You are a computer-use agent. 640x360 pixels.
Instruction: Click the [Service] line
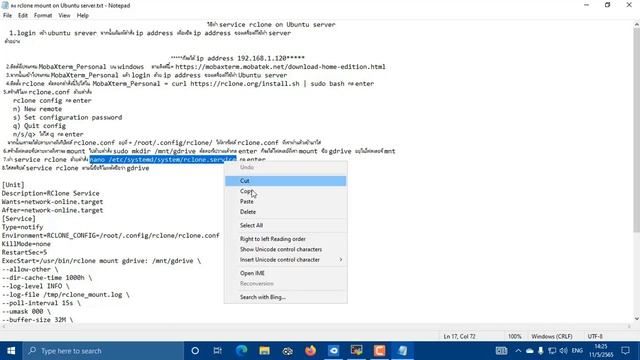tap(18, 219)
